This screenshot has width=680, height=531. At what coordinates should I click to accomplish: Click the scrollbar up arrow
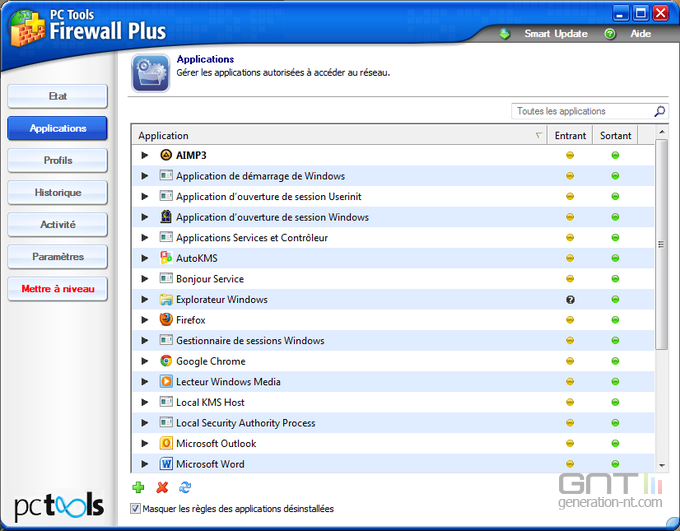[661, 131]
